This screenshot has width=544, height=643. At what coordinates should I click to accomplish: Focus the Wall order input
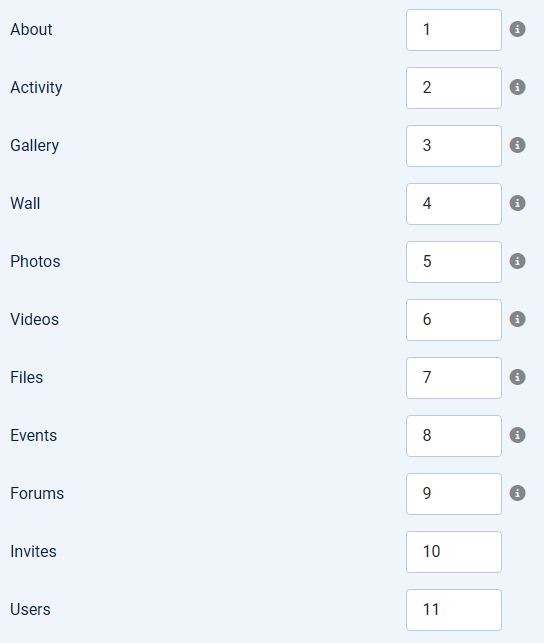454,204
